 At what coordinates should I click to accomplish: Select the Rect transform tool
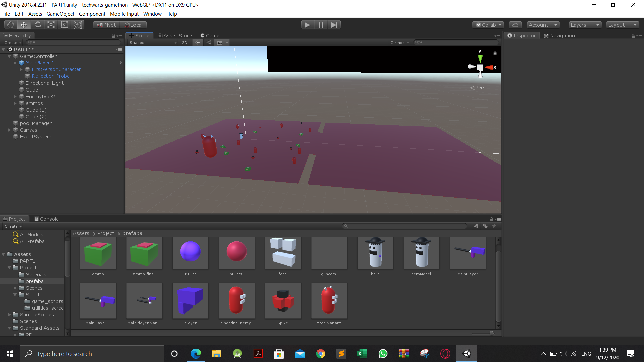tap(64, 25)
